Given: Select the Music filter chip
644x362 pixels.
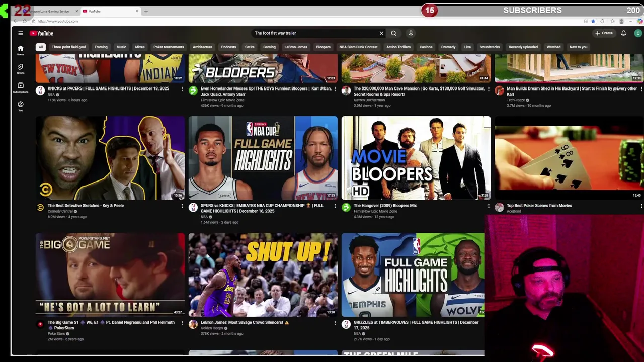Looking at the screenshot, I should (x=121, y=47).
